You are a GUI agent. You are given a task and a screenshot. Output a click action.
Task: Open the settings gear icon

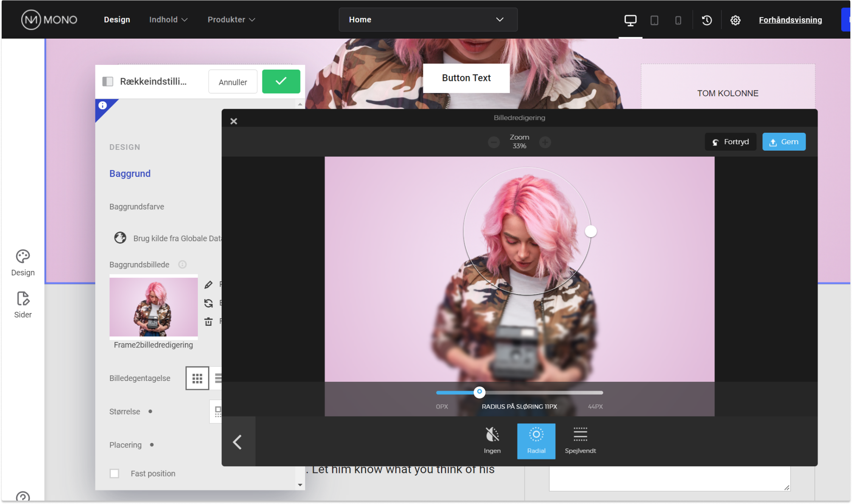735,20
